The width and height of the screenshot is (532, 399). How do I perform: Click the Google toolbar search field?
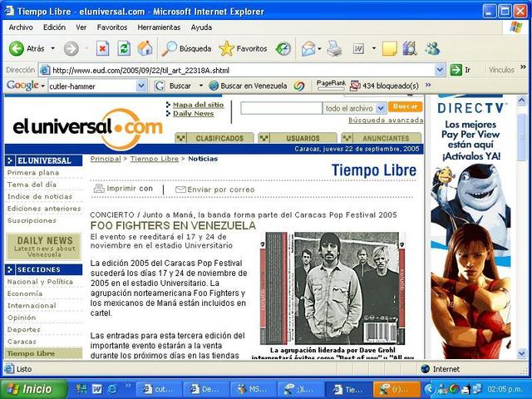tap(92, 86)
